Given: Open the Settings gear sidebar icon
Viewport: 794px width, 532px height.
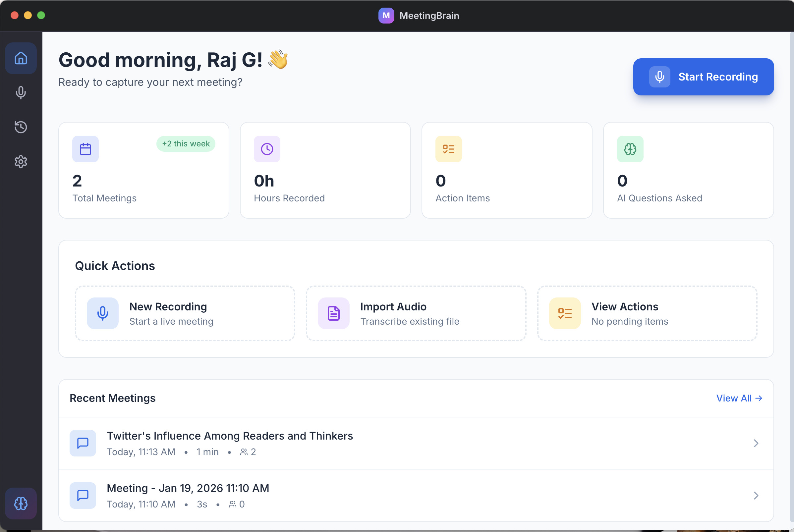Looking at the screenshot, I should click(x=21, y=162).
